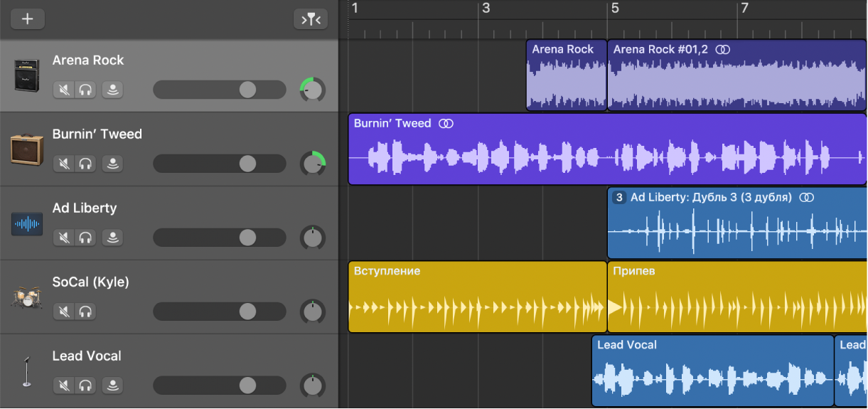Open the track header filter button
868x409 pixels.
point(311,19)
